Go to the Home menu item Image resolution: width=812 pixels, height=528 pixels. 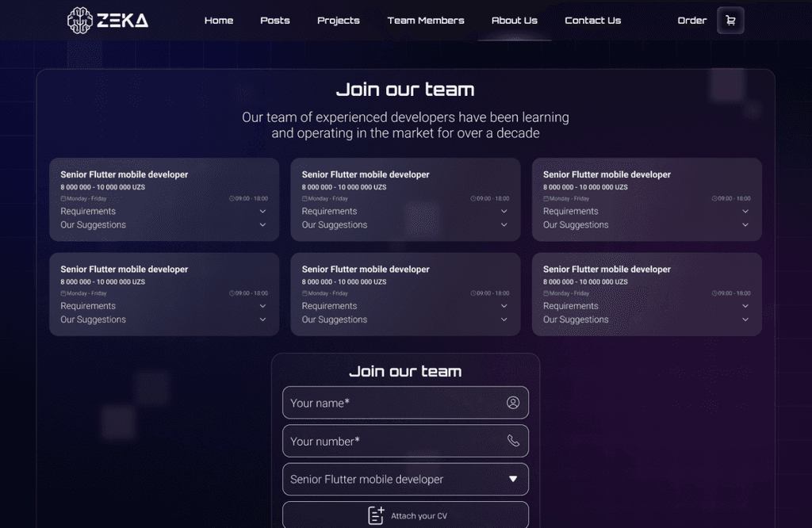(219, 21)
